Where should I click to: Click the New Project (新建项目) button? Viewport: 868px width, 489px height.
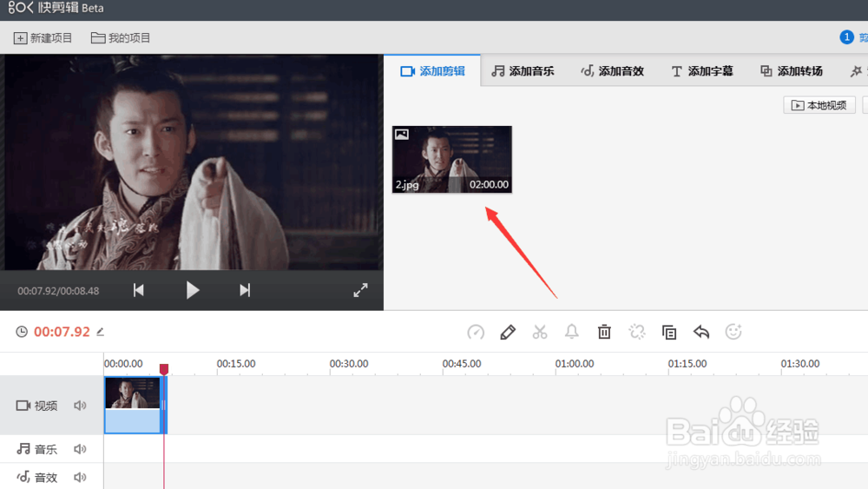tap(43, 37)
